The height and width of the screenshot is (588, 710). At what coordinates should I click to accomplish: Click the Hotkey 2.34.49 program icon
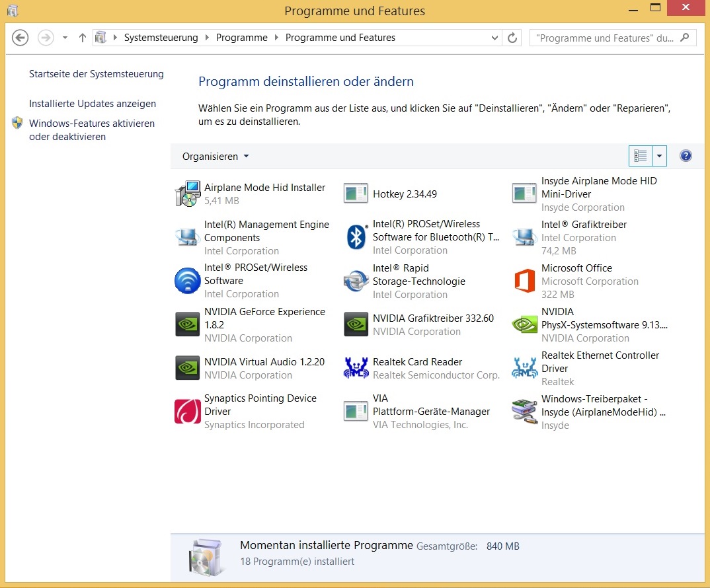click(356, 194)
